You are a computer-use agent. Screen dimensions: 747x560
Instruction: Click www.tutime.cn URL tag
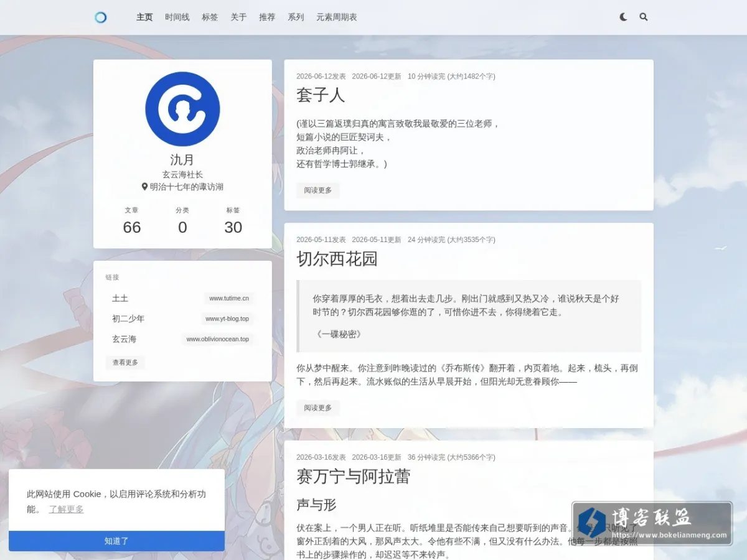pos(229,299)
